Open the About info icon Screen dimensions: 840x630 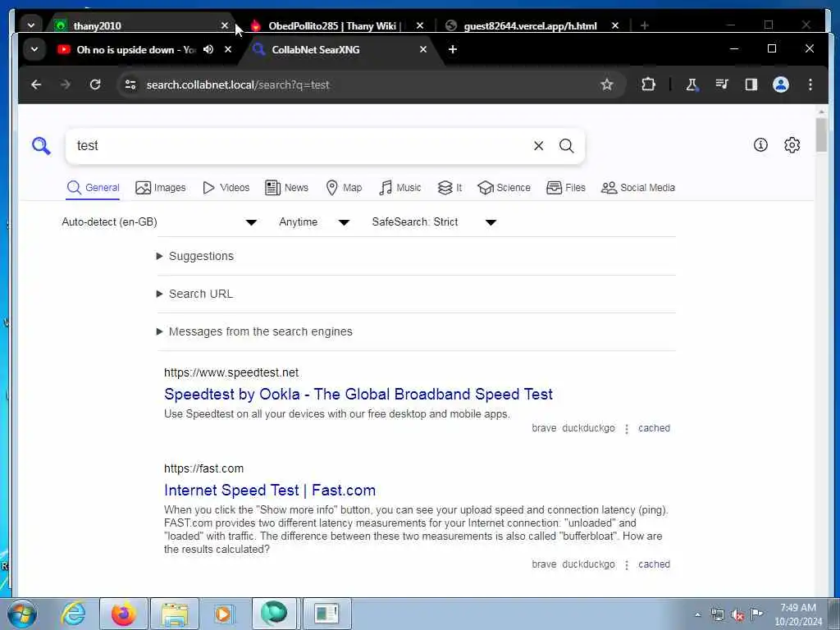(760, 144)
